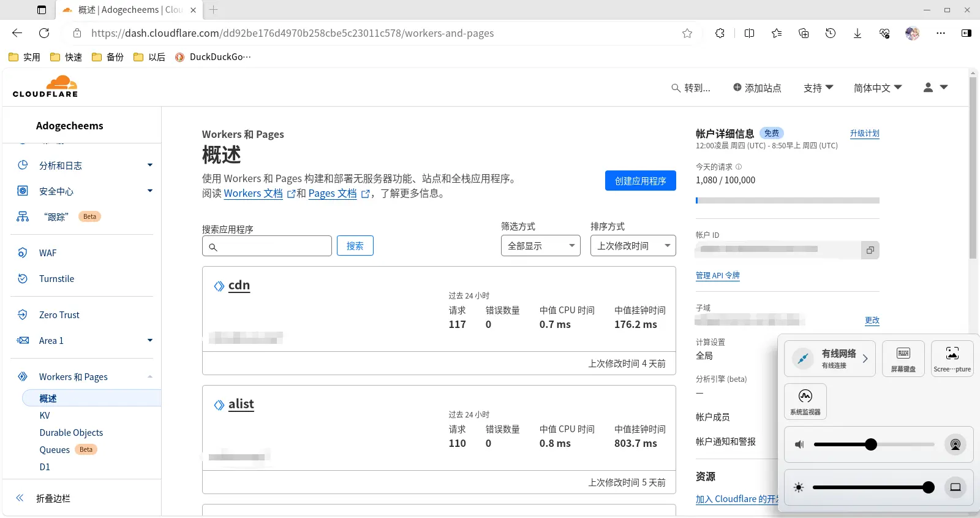Image resolution: width=980 pixels, height=518 pixels.
Task: Collapse the Workers 和 Pages menu
Action: click(150, 377)
